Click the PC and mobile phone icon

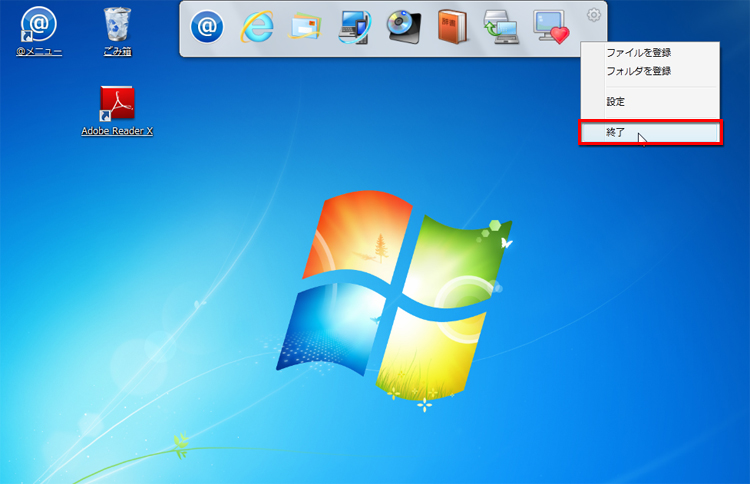tap(354, 27)
